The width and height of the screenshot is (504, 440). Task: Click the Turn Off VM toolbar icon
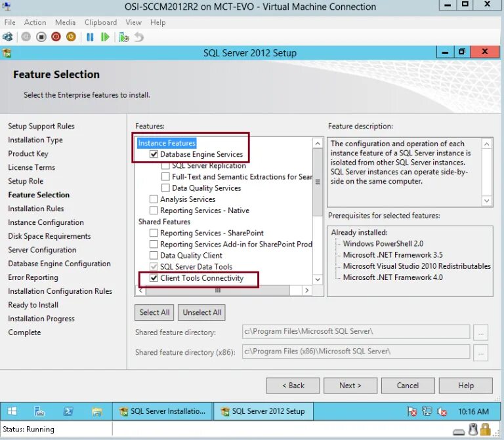tap(41, 37)
